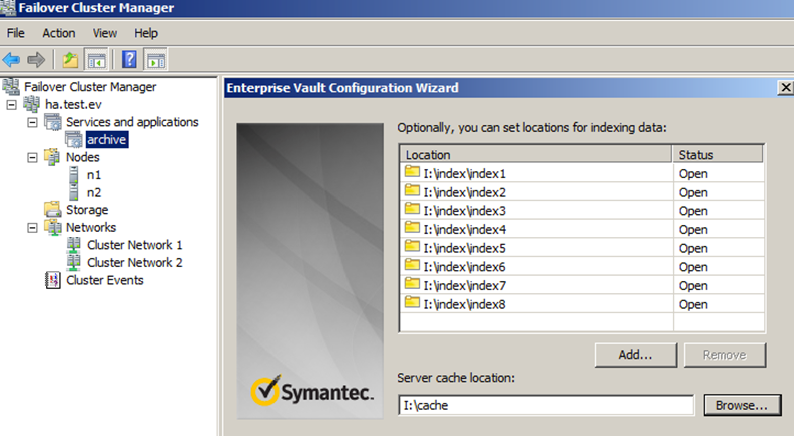The height and width of the screenshot is (436, 794).
Task: Click the Add... button
Action: [636, 355]
